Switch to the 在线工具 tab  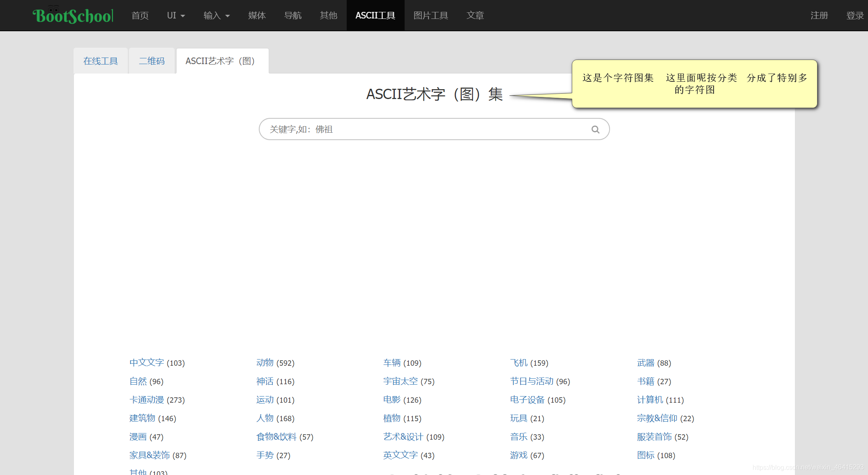(101, 61)
